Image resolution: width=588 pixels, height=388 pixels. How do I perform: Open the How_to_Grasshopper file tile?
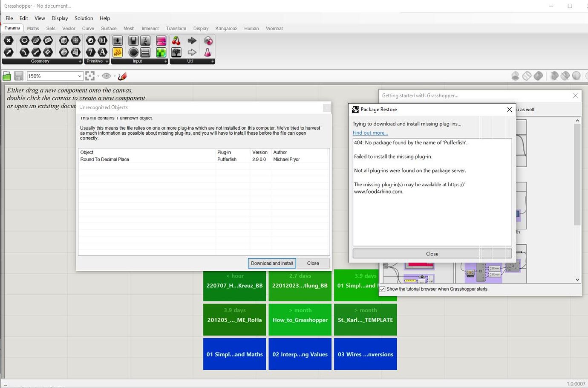pyautogui.click(x=300, y=319)
